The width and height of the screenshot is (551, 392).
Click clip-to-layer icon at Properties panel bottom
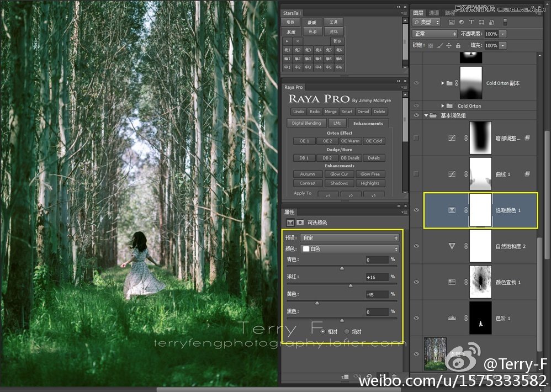pyautogui.click(x=346, y=377)
